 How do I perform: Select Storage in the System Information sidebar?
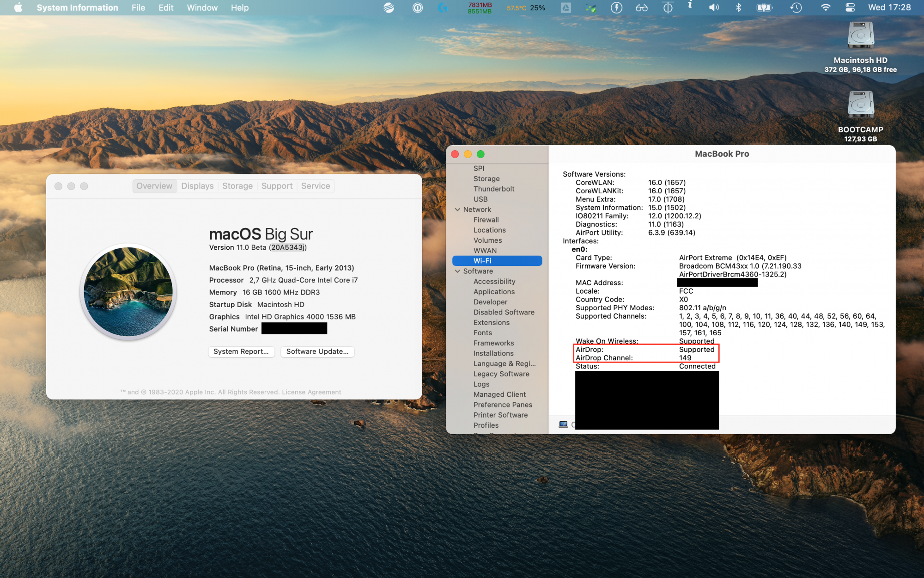pos(486,178)
